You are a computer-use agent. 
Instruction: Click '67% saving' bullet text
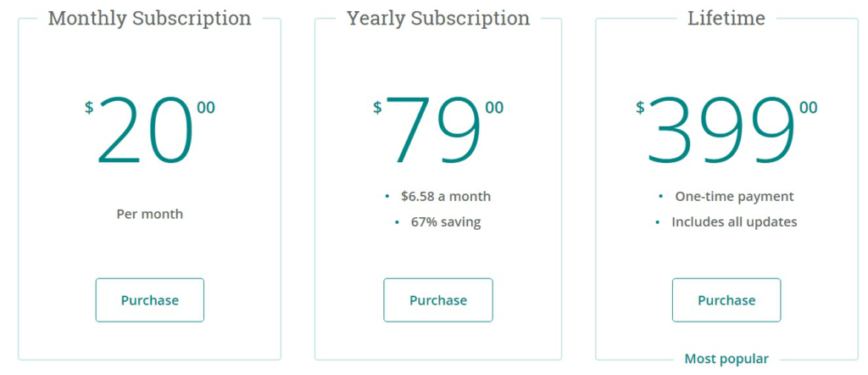pos(446,222)
